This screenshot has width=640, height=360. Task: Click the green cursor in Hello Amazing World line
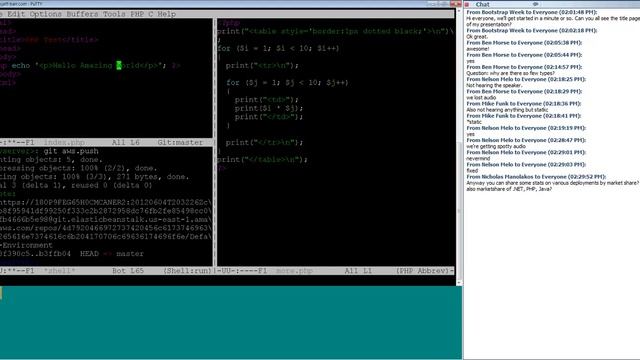[119, 65]
